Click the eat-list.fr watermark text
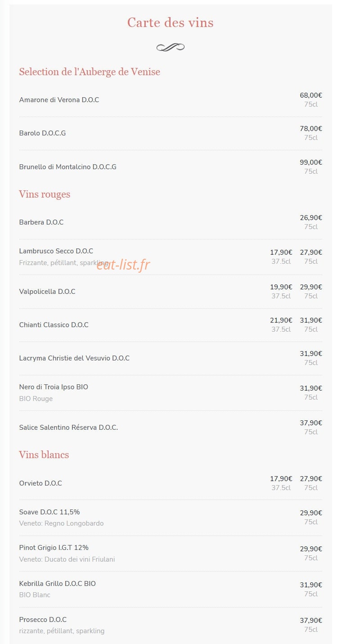Viewport: 342px width, 644px height. pyautogui.click(x=123, y=265)
